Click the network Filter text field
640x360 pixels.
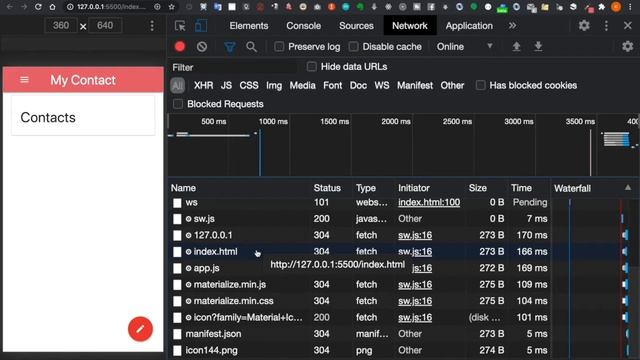point(235,67)
